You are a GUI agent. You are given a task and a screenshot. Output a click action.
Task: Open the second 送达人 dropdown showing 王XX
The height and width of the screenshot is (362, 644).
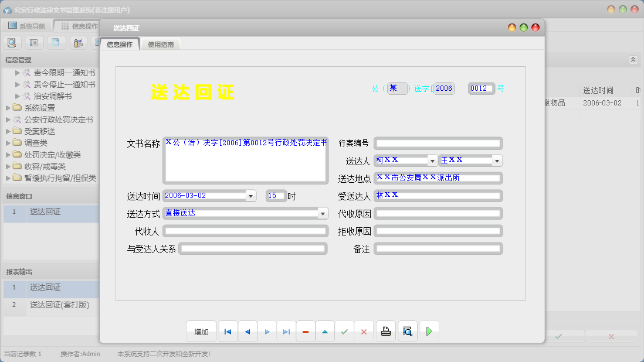[x=497, y=160]
